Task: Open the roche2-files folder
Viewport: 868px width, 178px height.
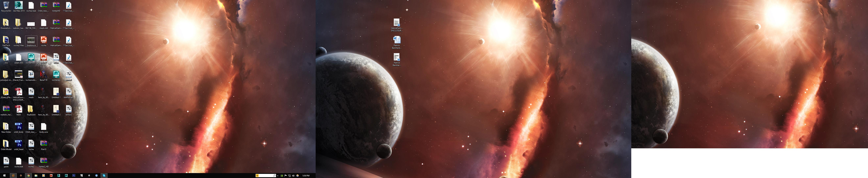Action: (x=19, y=41)
